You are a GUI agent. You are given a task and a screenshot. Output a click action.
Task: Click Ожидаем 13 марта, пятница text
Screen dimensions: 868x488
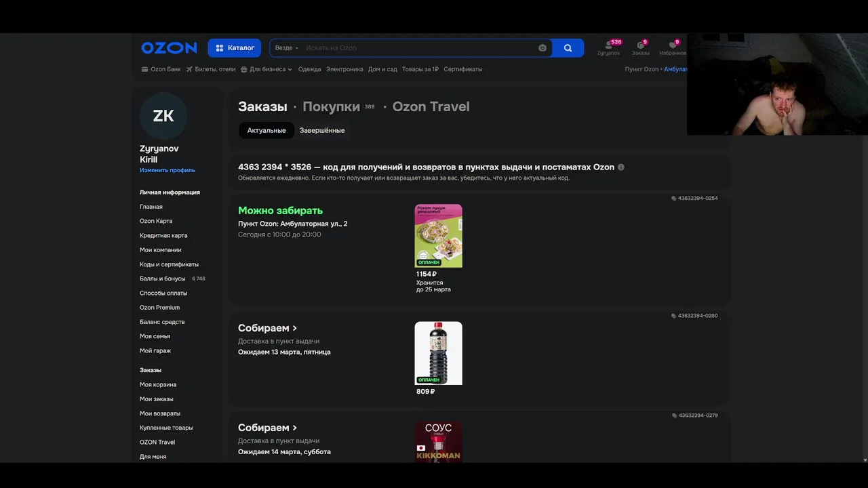point(284,352)
